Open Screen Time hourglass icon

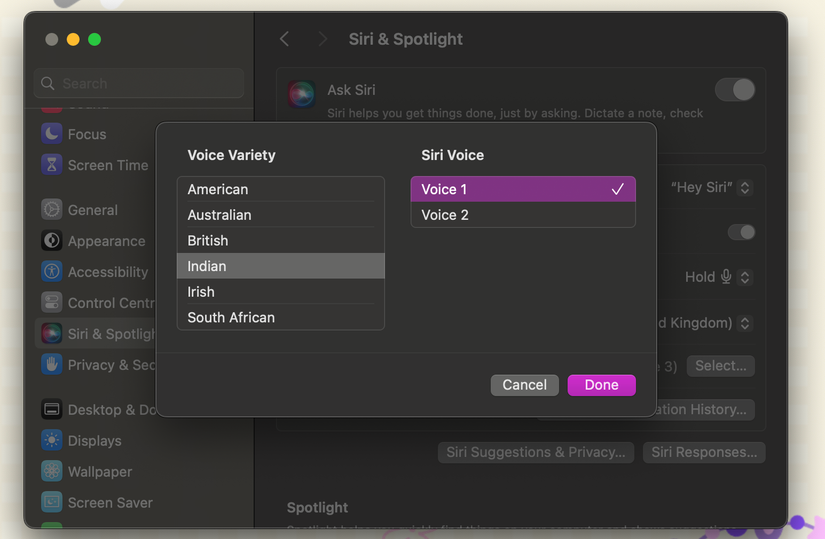pyautogui.click(x=52, y=165)
